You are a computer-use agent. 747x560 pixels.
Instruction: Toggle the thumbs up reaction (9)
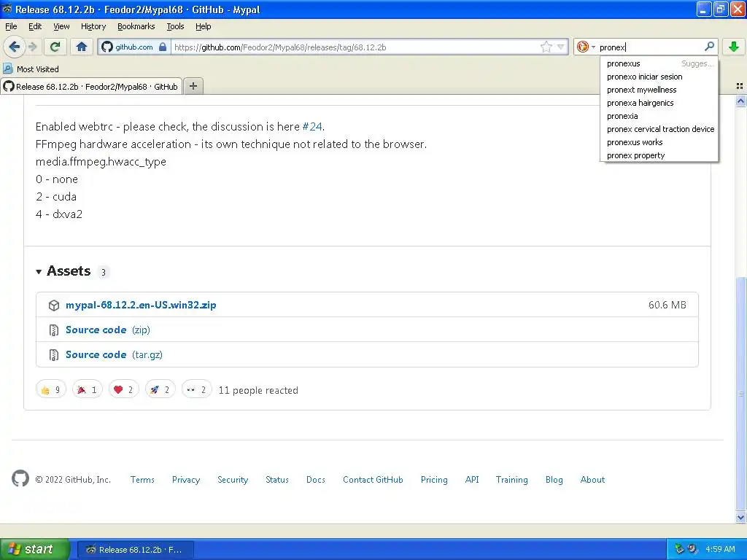50,390
